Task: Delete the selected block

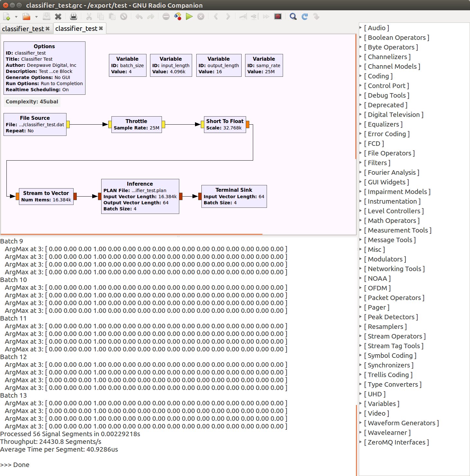Action: coord(124,17)
